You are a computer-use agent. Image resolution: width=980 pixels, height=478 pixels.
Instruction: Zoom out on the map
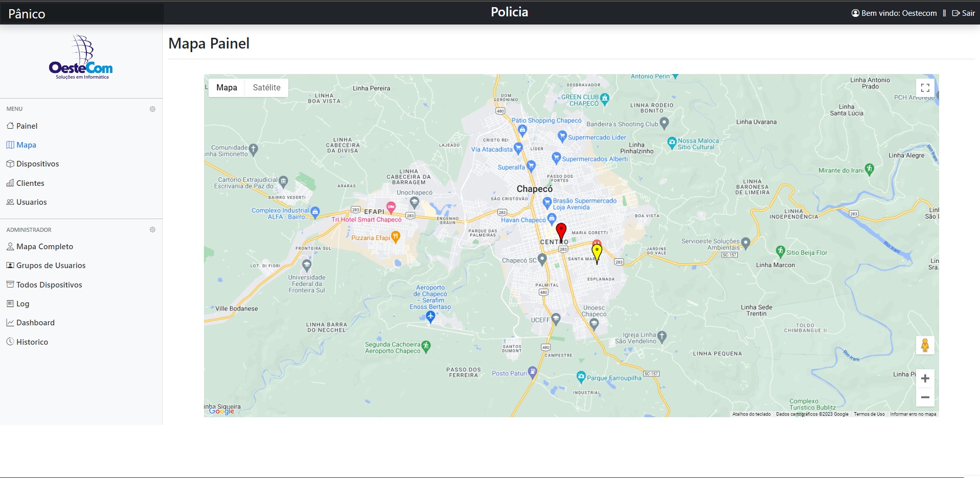(x=925, y=397)
